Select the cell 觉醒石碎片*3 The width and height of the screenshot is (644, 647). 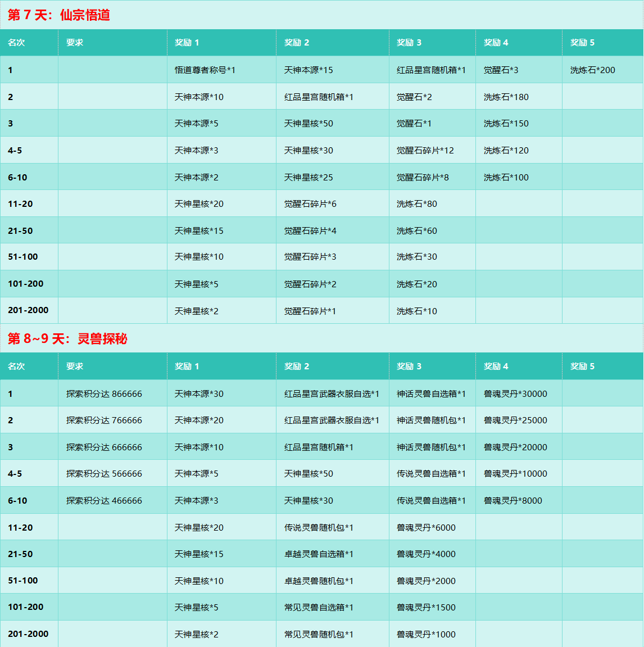click(333, 257)
